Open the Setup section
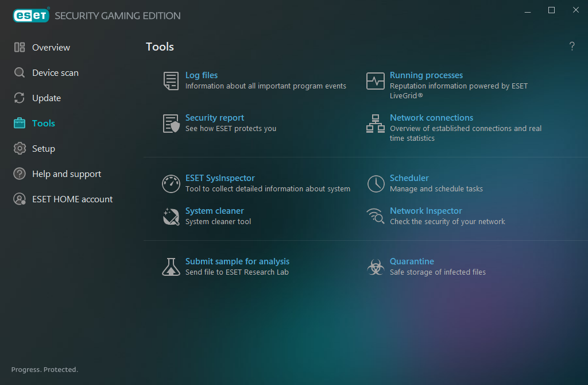Screen dimensions: 588x385 (44, 149)
